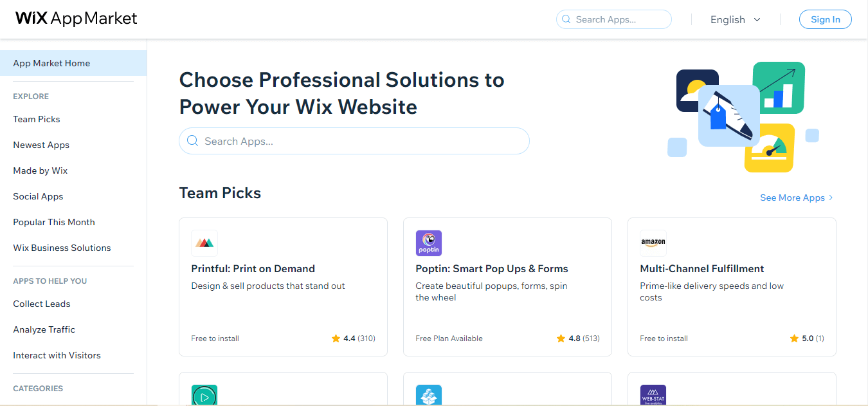Click the arrow next to See More Apps
Screen dimensions: 868x406
coord(831,198)
